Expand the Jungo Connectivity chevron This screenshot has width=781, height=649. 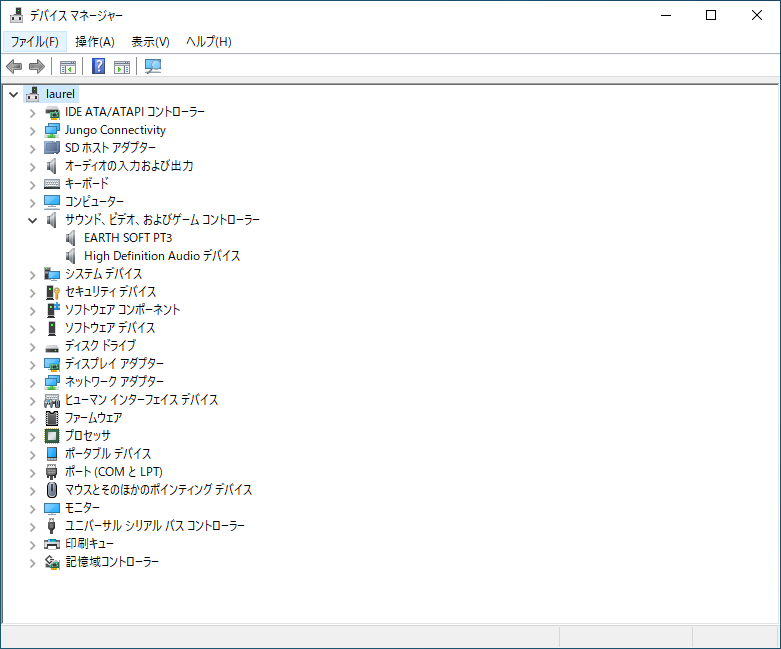tap(32, 131)
